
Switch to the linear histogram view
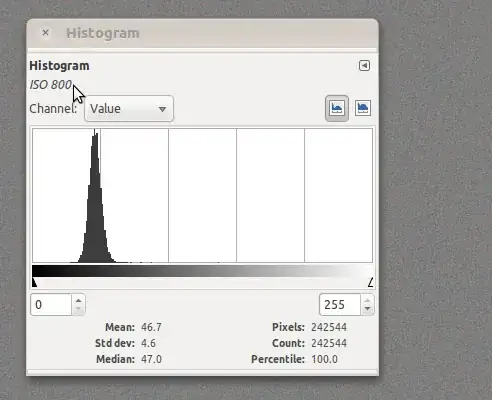click(337, 108)
